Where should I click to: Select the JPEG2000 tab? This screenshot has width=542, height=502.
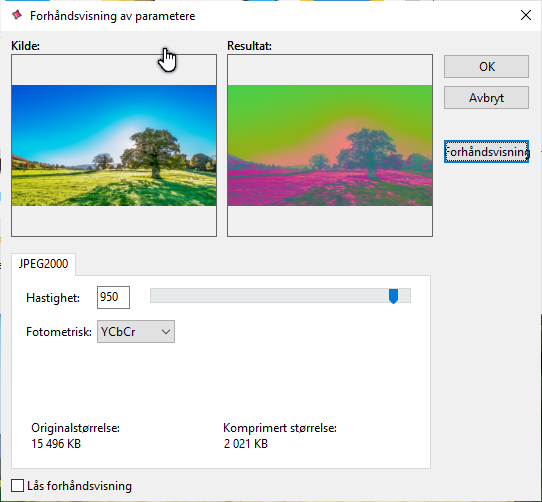point(43,264)
